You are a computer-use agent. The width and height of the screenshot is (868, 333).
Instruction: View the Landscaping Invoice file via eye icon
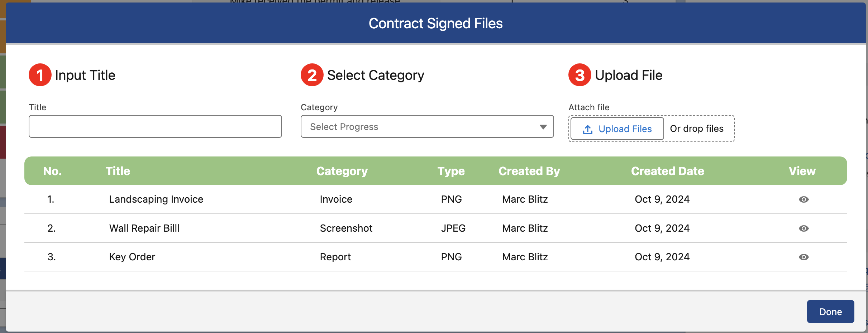click(x=803, y=199)
